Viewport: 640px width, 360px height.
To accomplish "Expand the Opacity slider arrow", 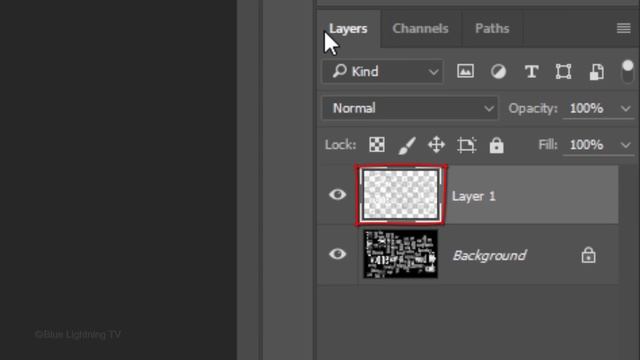I will pos(625,109).
